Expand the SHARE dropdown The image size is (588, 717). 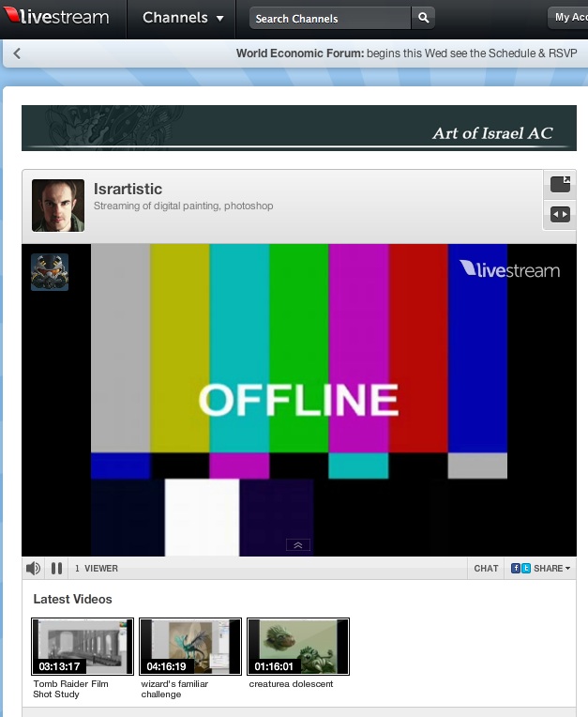549,568
